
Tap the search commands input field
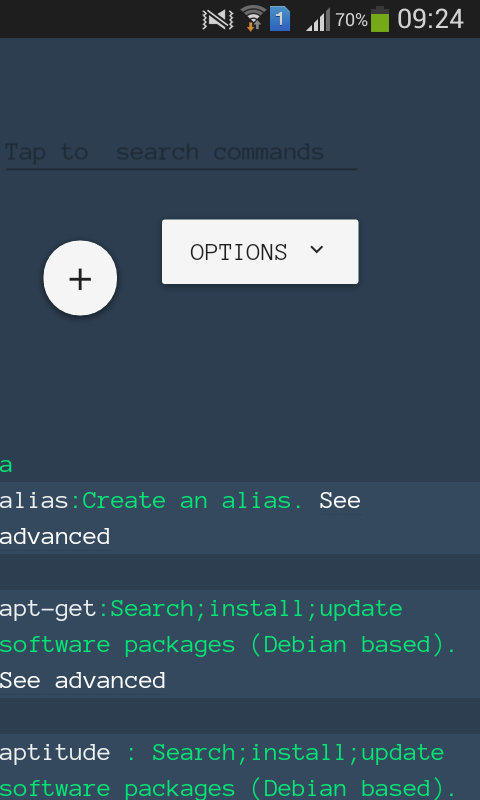(181, 153)
